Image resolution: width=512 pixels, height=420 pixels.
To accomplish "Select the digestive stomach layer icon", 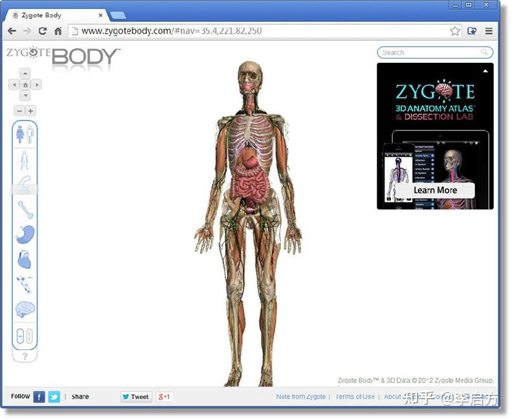I will click(x=25, y=234).
